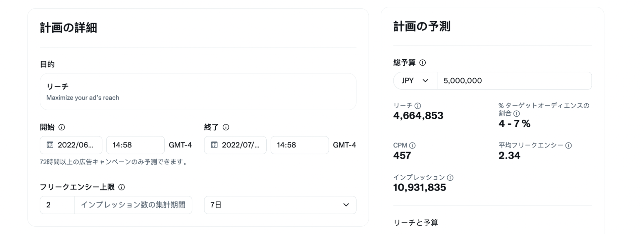Click end time field 14:58
Image resolution: width=644 pixels, height=234 pixels.
pyautogui.click(x=300, y=145)
